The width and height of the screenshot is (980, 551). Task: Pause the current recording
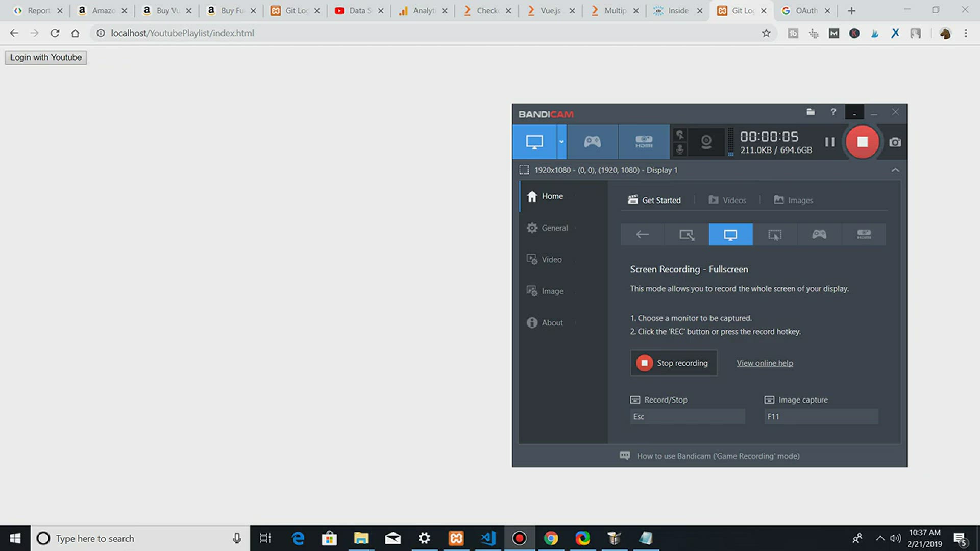pos(830,142)
